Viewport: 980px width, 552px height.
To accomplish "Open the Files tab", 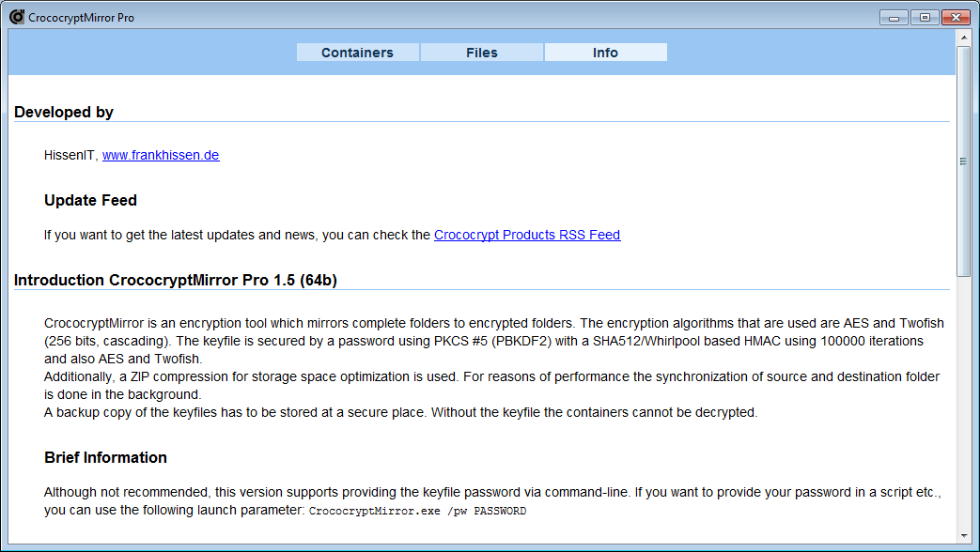I will [x=482, y=53].
